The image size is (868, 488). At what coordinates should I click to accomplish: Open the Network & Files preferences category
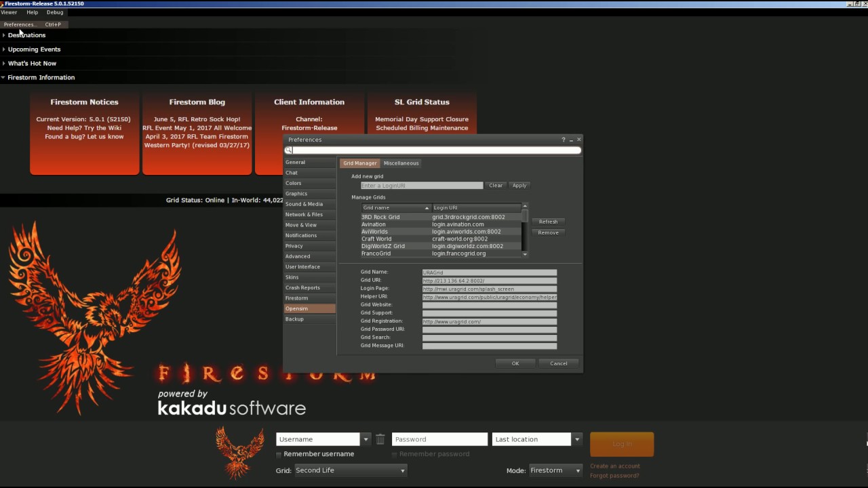click(310, 215)
